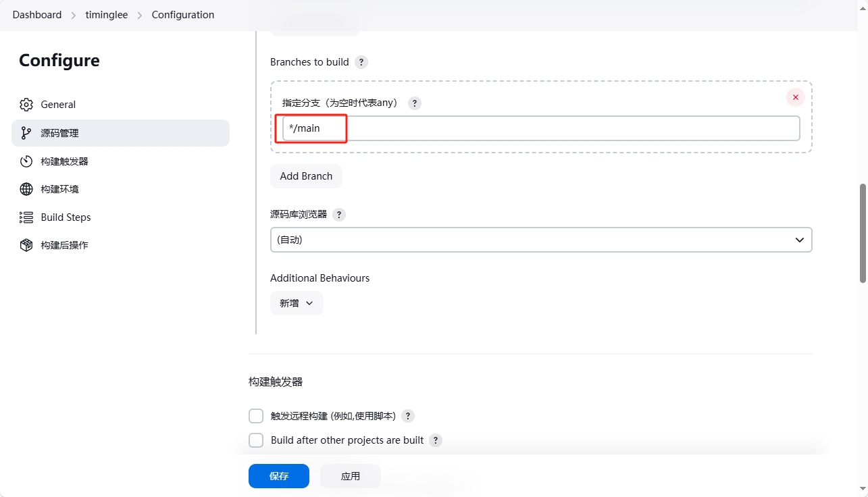Open help for Branches to build
The width and height of the screenshot is (868, 497).
click(361, 62)
